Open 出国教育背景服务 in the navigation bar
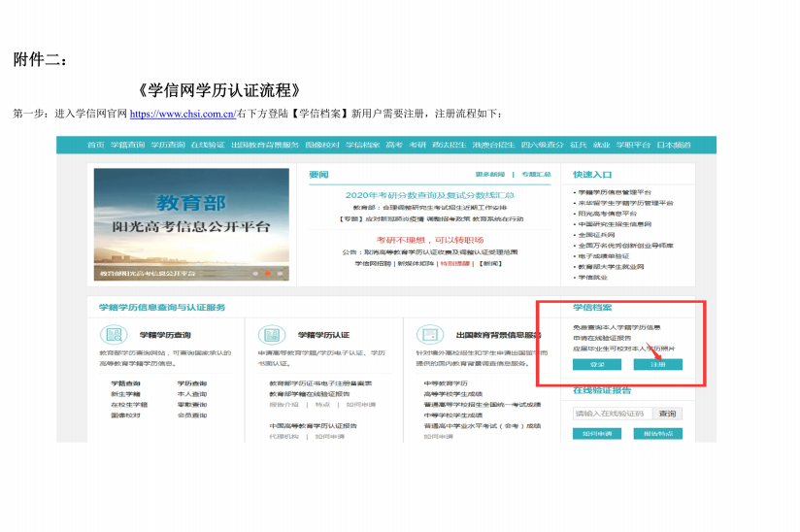800x532 pixels. [265, 145]
